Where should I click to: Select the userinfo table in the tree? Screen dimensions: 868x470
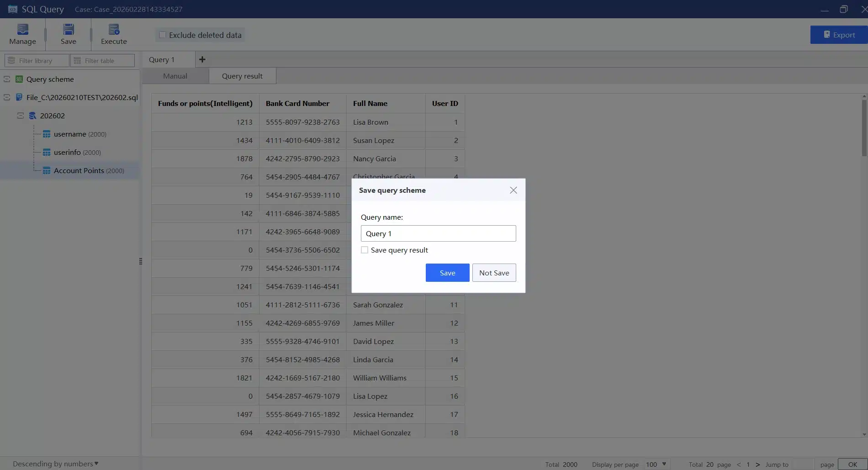(66, 152)
